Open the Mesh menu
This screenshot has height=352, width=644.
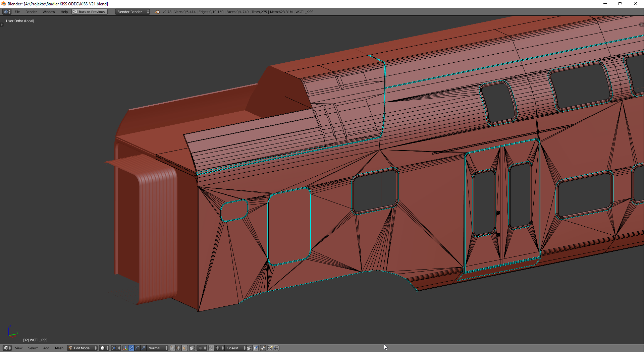tap(59, 348)
